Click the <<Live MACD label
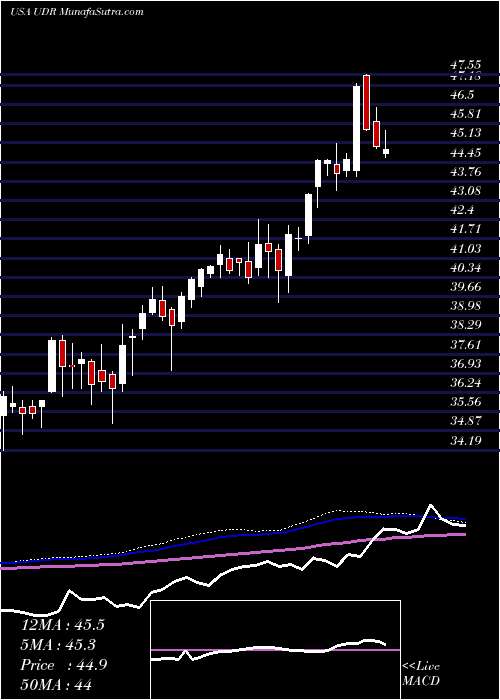This screenshot has width=500, height=700. coord(421,674)
